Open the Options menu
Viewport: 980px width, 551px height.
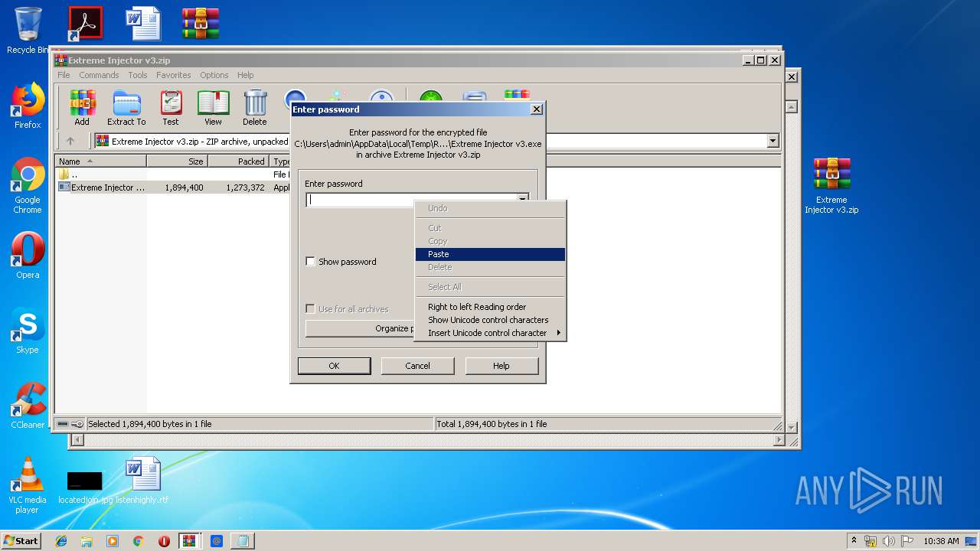tap(214, 75)
